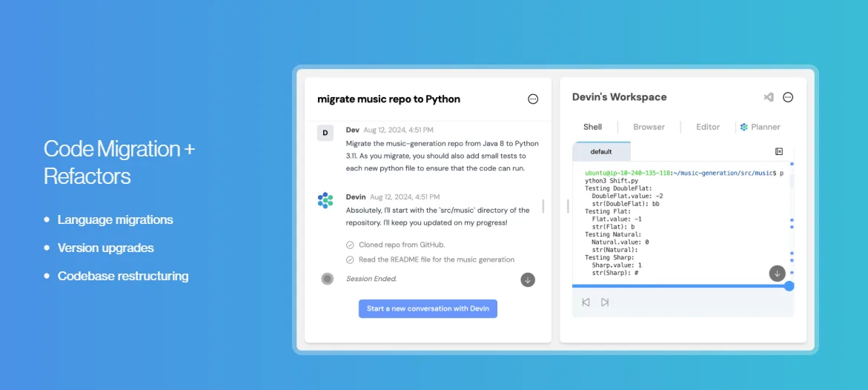This screenshot has width=868, height=390.
Task: Click the Flat.value: -1 output line
Action: (617, 219)
